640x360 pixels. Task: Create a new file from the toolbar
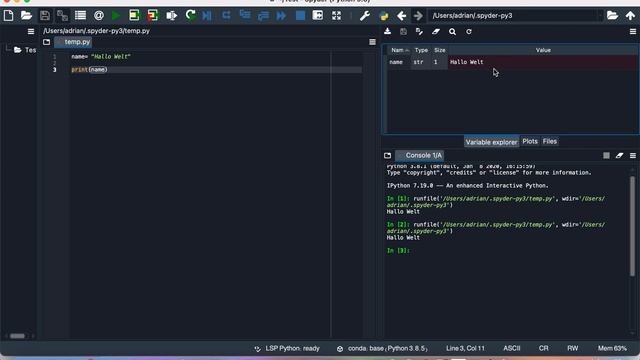pyautogui.click(x=8, y=16)
